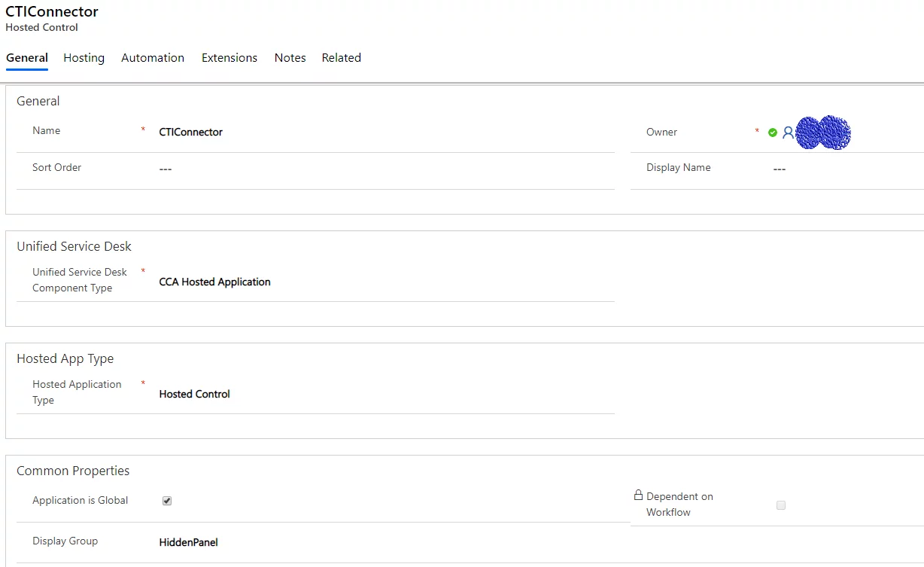The height and width of the screenshot is (567, 924).
Task: Click the Display Name label
Action: point(678,168)
